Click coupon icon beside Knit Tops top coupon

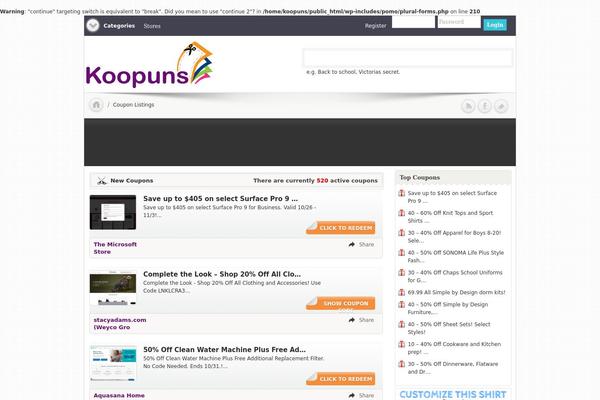point(401,213)
